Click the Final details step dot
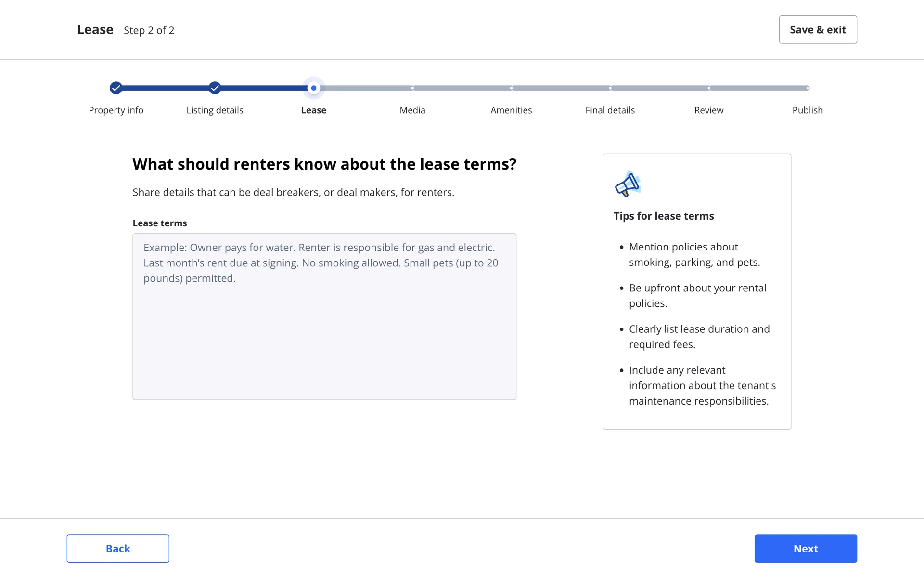The image size is (924, 578). tap(610, 88)
